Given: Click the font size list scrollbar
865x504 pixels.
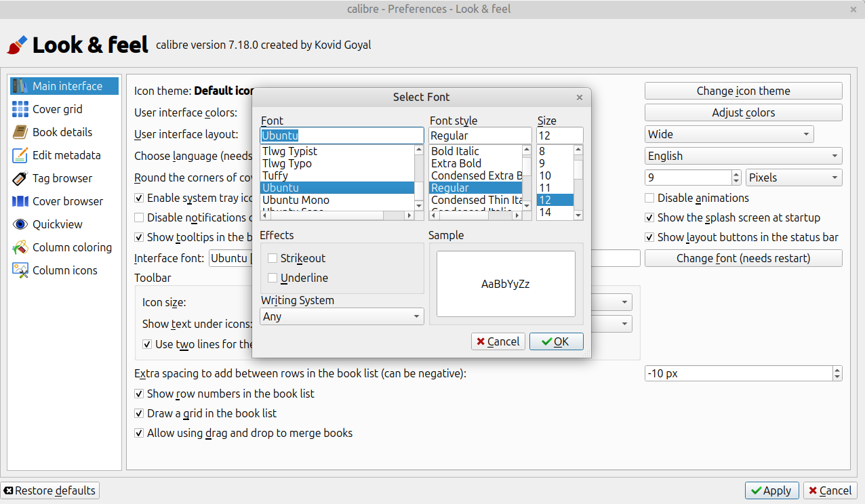Looking at the screenshot, I should click(578, 181).
